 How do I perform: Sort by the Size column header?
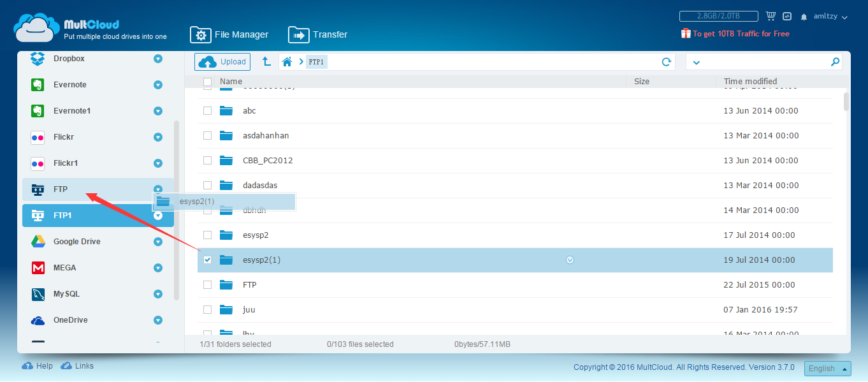[642, 82]
